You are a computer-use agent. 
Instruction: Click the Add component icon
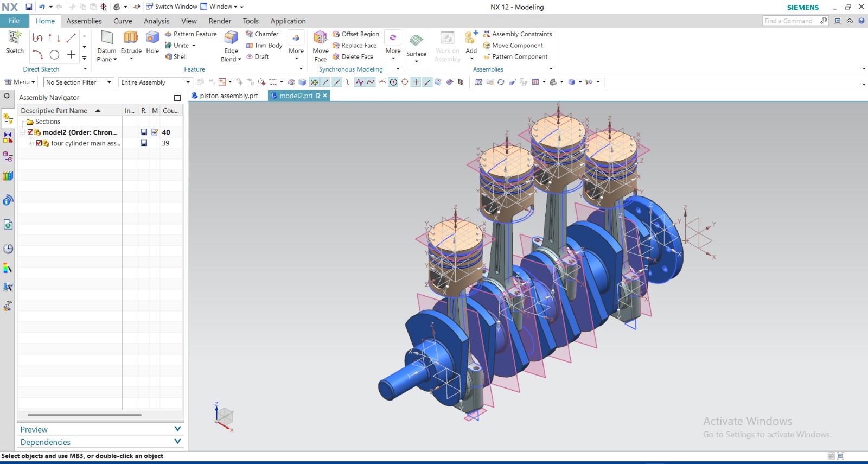(471, 38)
